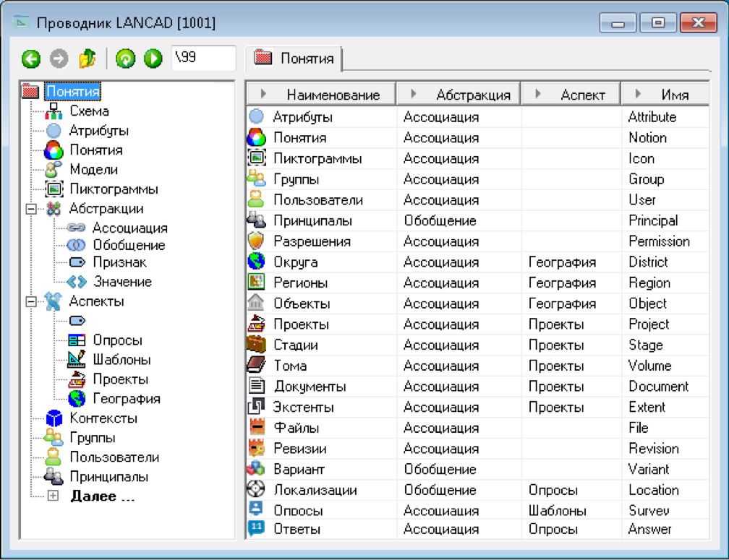Screen dimensions: 729x560
Task: Select the Модели icon in tree
Action: coord(54,170)
